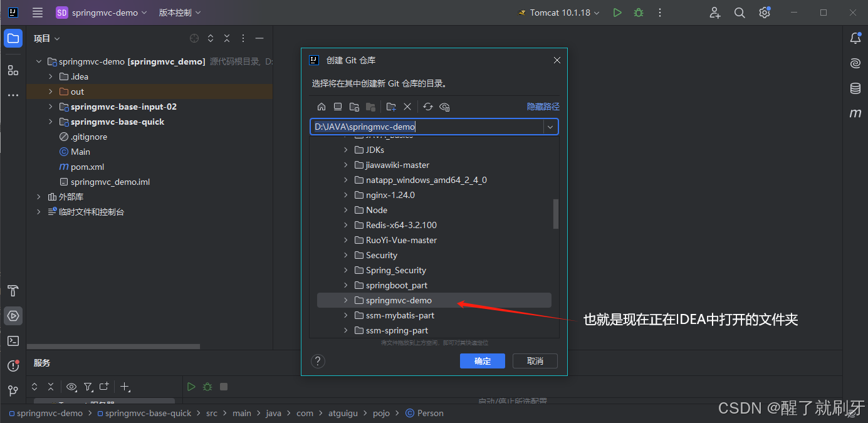Expand JDKs folder in dialog tree
The image size is (868, 423).
click(345, 150)
